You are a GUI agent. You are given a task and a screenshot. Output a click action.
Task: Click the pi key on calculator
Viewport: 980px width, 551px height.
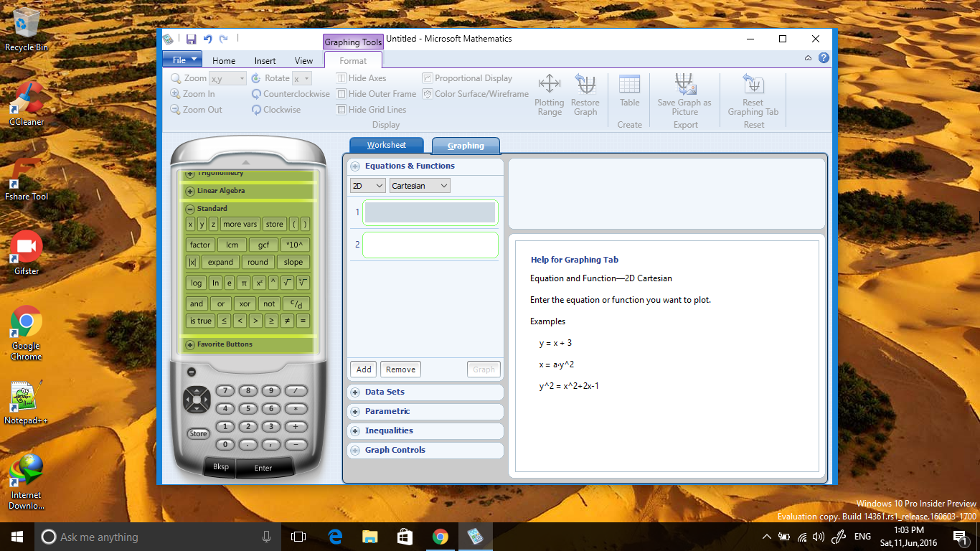click(x=244, y=283)
